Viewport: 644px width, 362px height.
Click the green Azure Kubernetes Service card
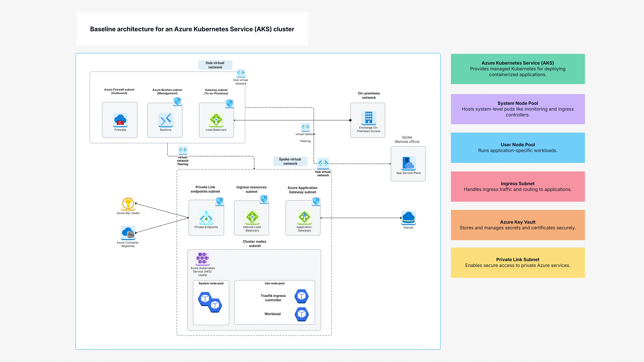(518, 69)
